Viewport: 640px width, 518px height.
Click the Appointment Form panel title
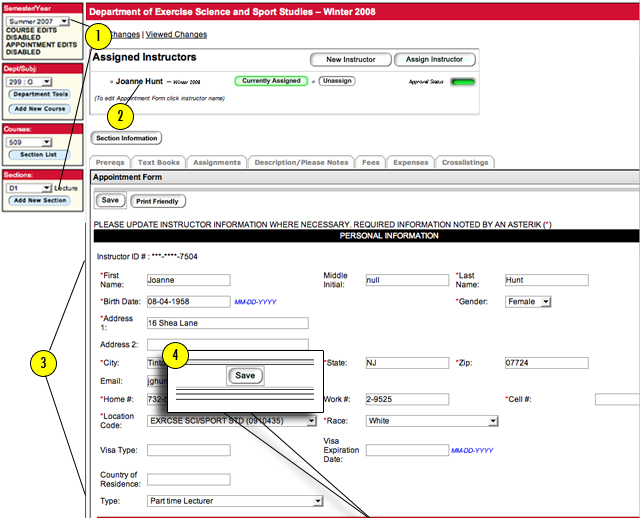pos(127,177)
